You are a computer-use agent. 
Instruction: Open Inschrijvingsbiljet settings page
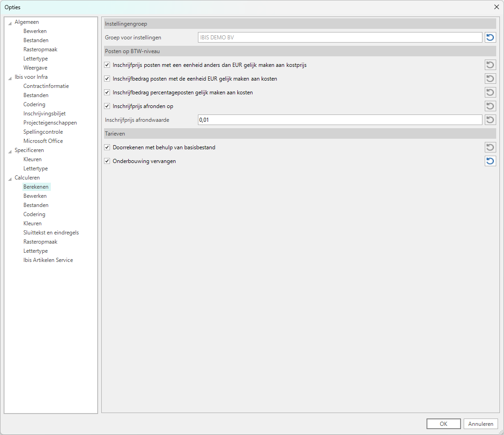tap(44, 114)
